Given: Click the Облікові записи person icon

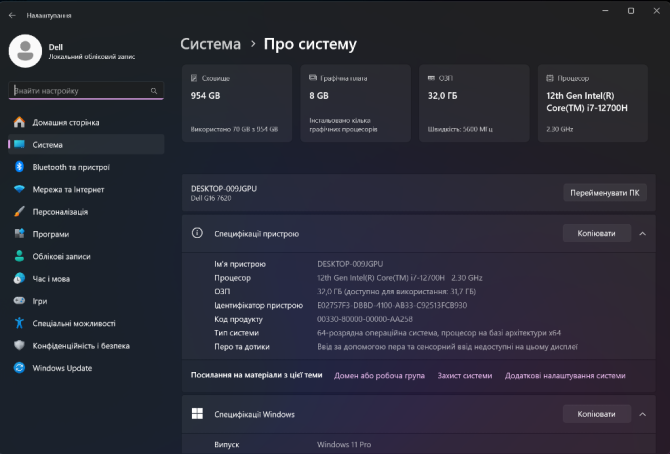Looking at the screenshot, I should tap(19, 256).
